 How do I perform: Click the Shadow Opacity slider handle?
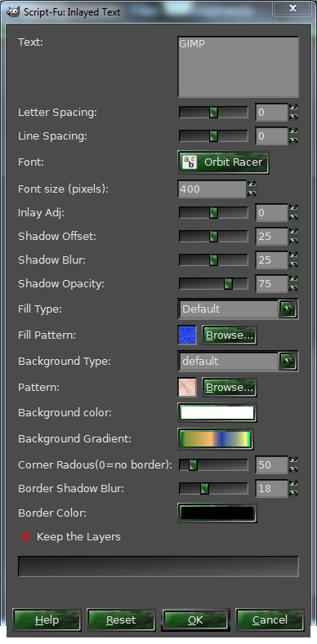click(x=228, y=283)
